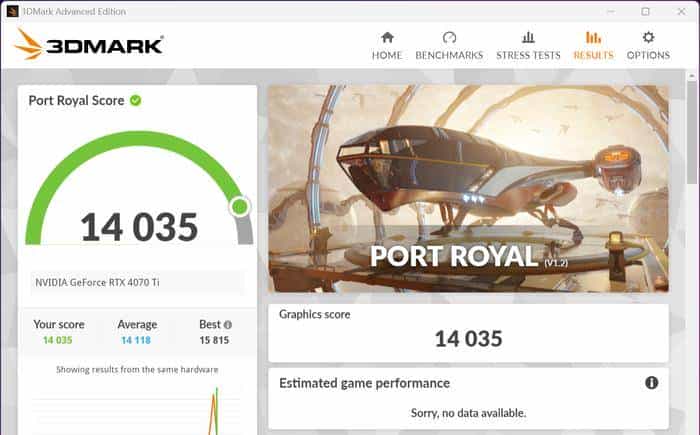The width and height of the screenshot is (700, 435).
Task: Switch to the BENCHMARKS tab label
Action: coord(449,55)
